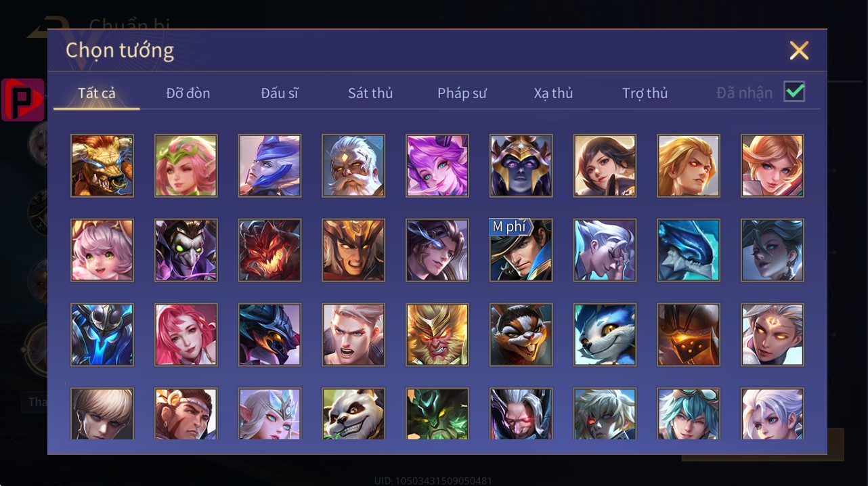Select the pink-haired girl with flower crown
Image resolution: width=868 pixels, height=486 pixels.
coord(186,166)
